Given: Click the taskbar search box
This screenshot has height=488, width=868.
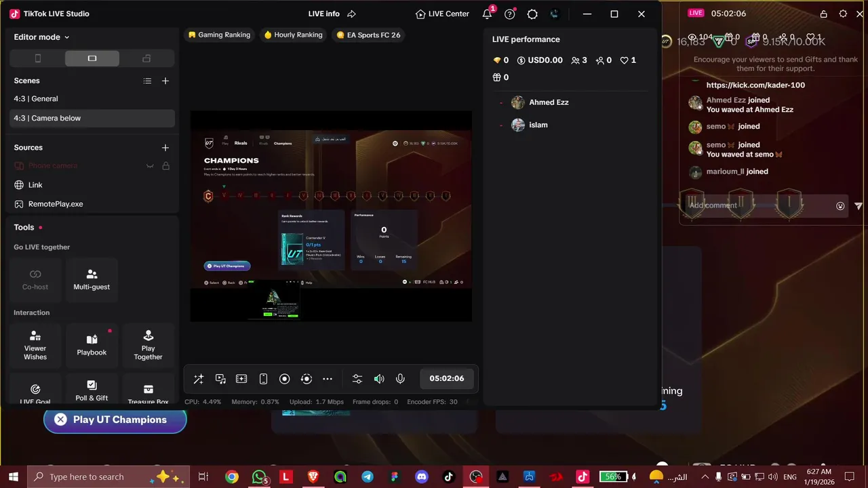Looking at the screenshot, I should (108, 476).
